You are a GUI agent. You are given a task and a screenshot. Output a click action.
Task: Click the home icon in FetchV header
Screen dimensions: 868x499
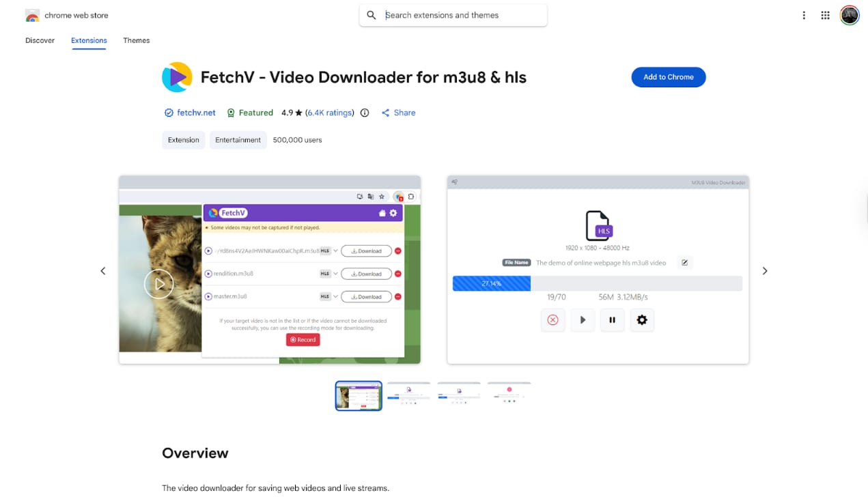[382, 212]
